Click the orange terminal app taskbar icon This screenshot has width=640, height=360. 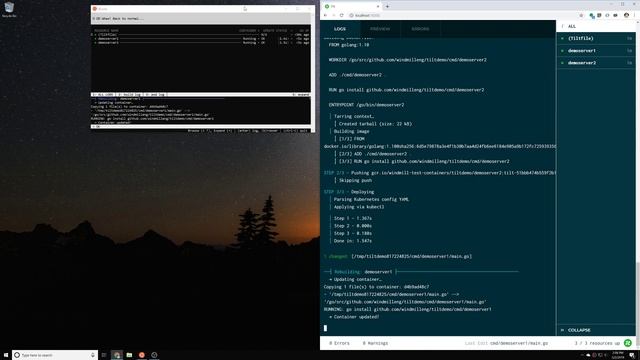pos(142,355)
